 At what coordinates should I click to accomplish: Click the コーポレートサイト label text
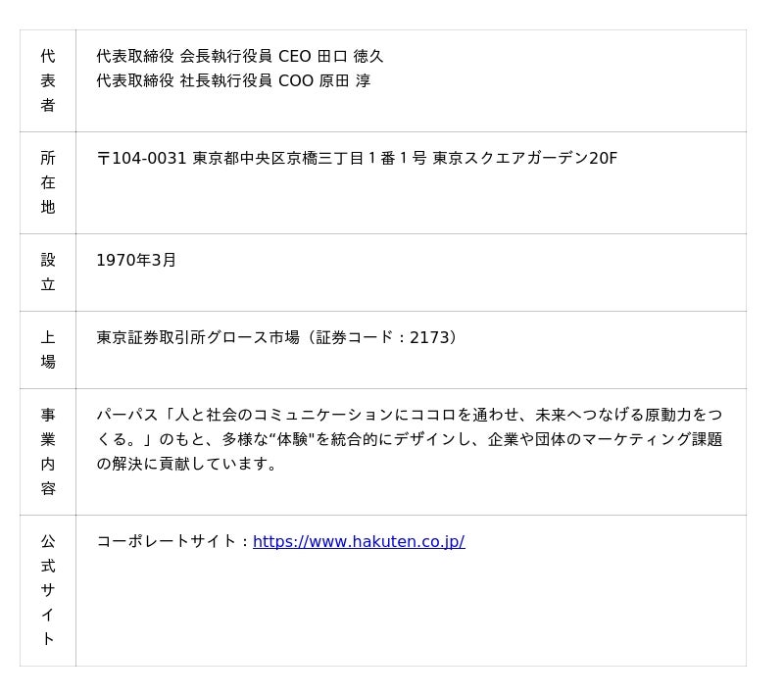(x=169, y=541)
